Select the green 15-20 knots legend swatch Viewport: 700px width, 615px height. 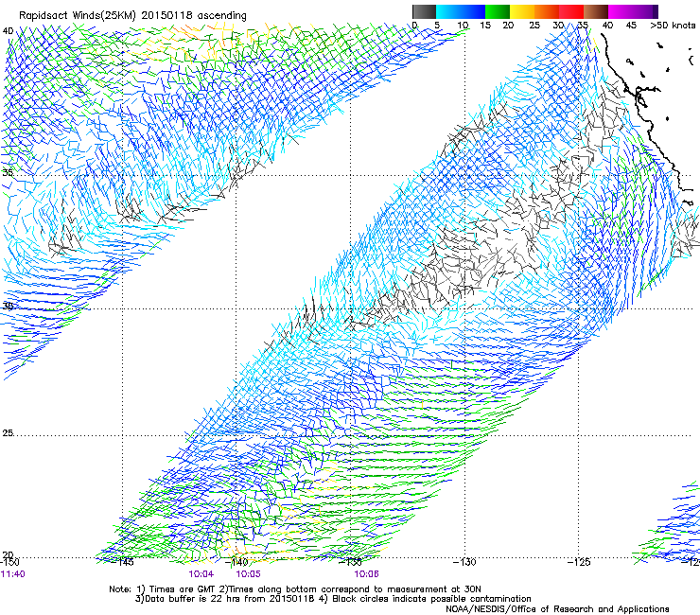498,11
